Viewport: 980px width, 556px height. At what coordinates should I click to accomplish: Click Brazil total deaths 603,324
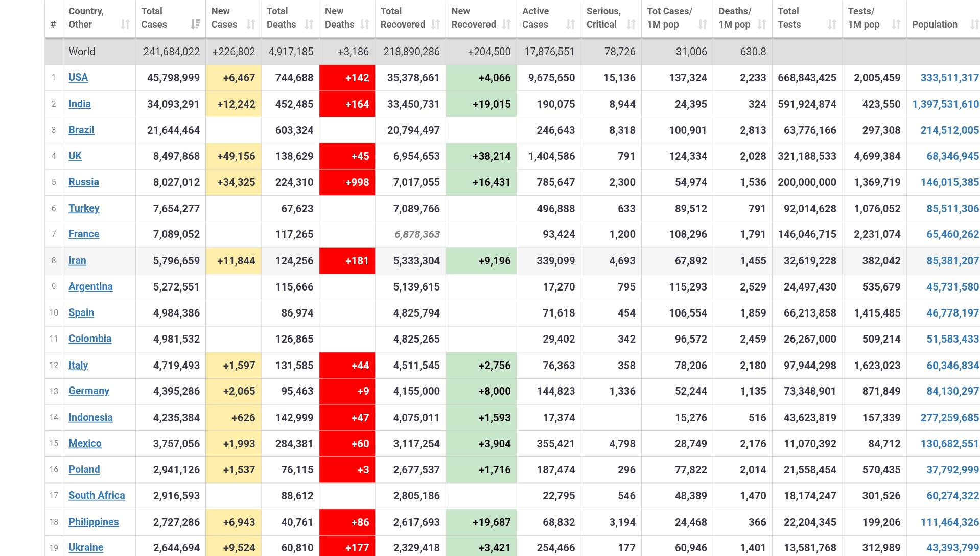294,130
